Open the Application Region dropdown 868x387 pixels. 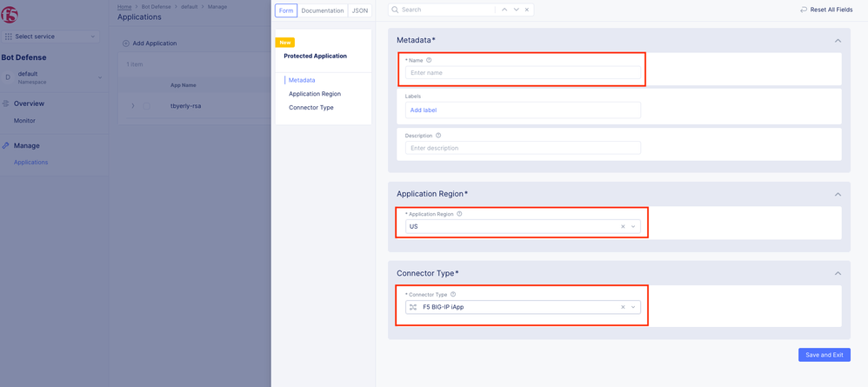(x=634, y=227)
